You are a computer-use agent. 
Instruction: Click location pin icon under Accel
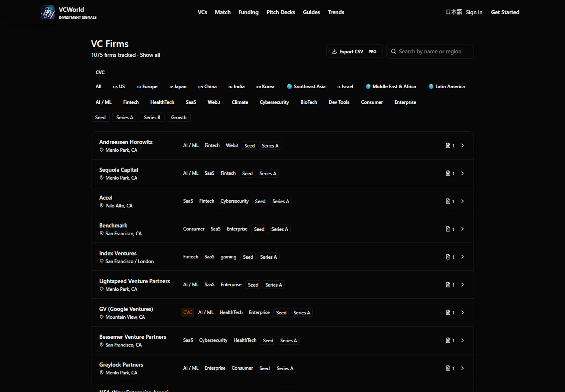pos(102,206)
